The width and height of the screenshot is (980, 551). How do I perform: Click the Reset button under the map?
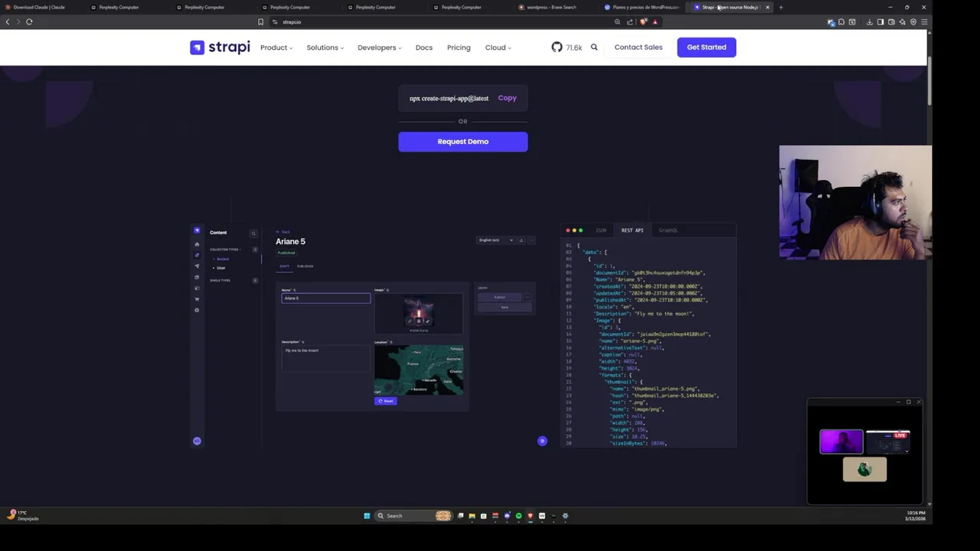pos(385,401)
